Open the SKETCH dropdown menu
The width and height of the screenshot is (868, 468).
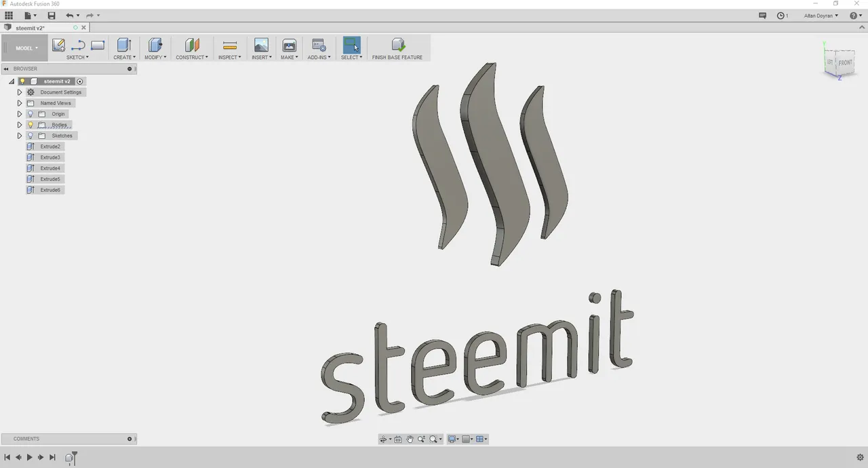click(x=77, y=58)
